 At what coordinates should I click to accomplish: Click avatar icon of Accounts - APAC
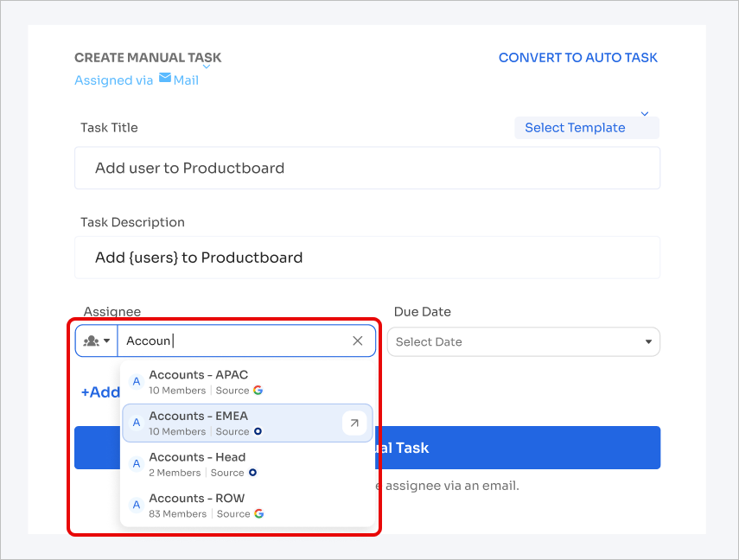[x=136, y=382]
